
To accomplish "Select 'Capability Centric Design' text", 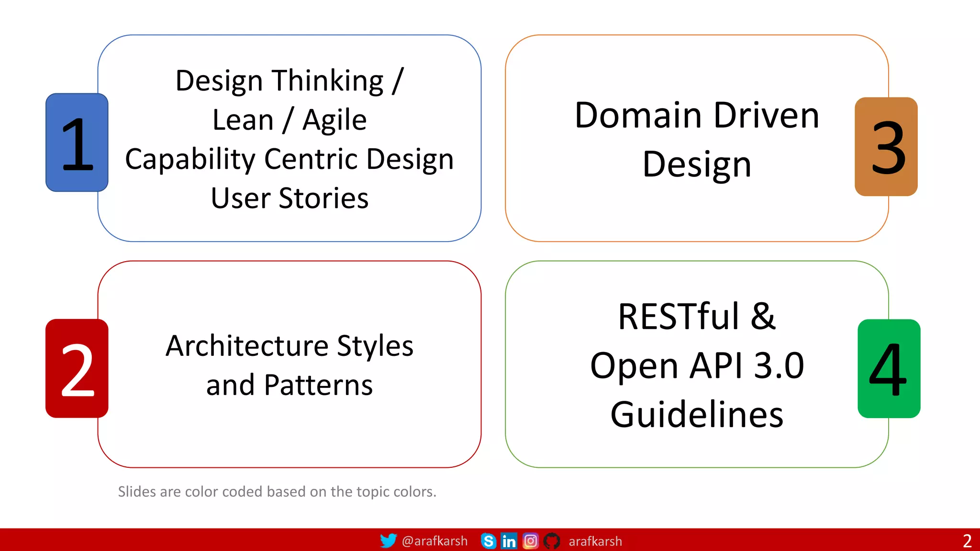I will [x=290, y=159].
